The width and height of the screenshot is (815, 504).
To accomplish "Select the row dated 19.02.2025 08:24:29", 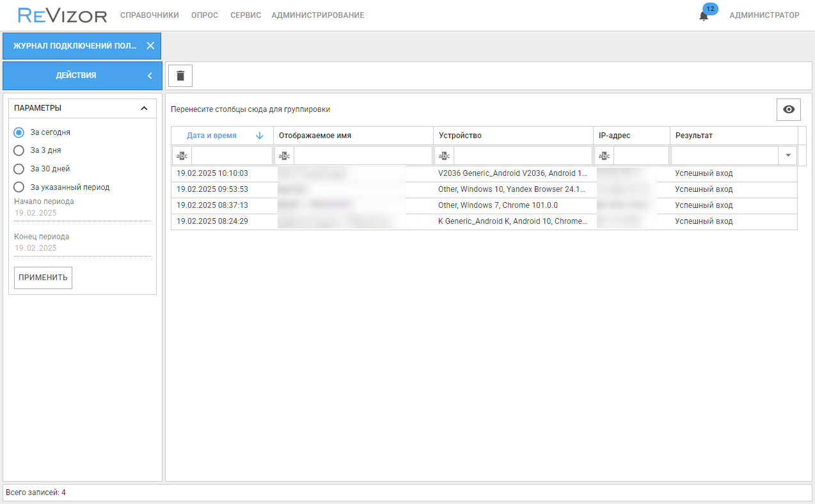I will (x=484, y=221).
